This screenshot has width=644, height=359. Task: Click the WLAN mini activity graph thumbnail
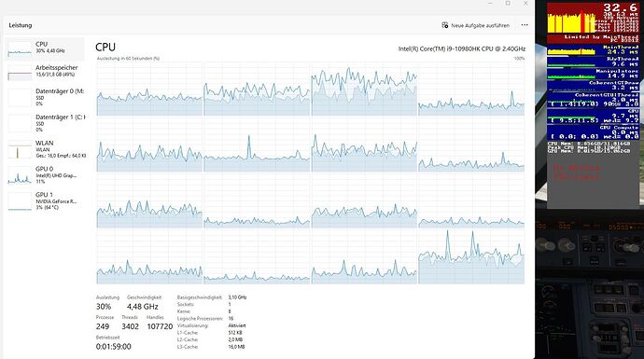pos(20,150)
